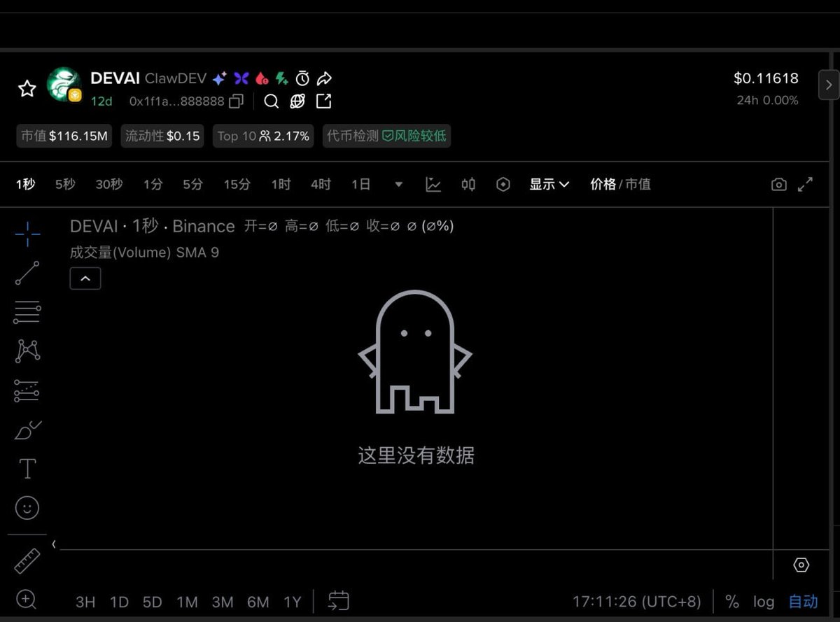Open the indicators hexagon icon

tap(503, 184)
